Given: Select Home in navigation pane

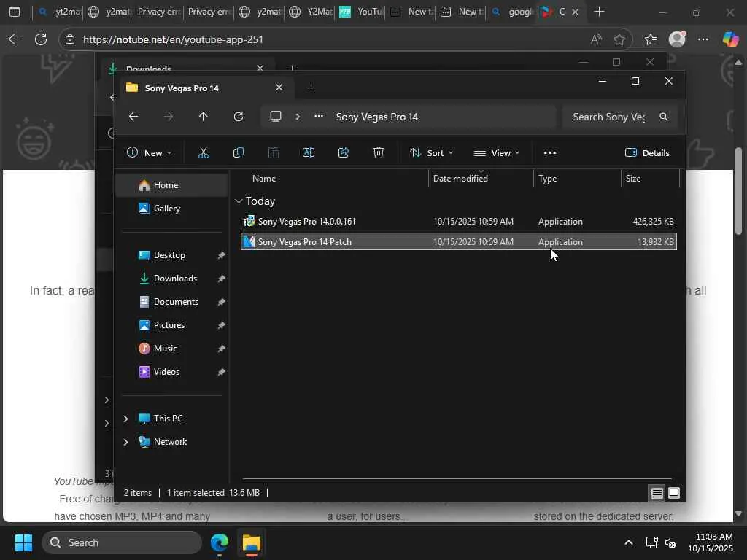Looking at the screenshot, I should click(x=171, y=185).
